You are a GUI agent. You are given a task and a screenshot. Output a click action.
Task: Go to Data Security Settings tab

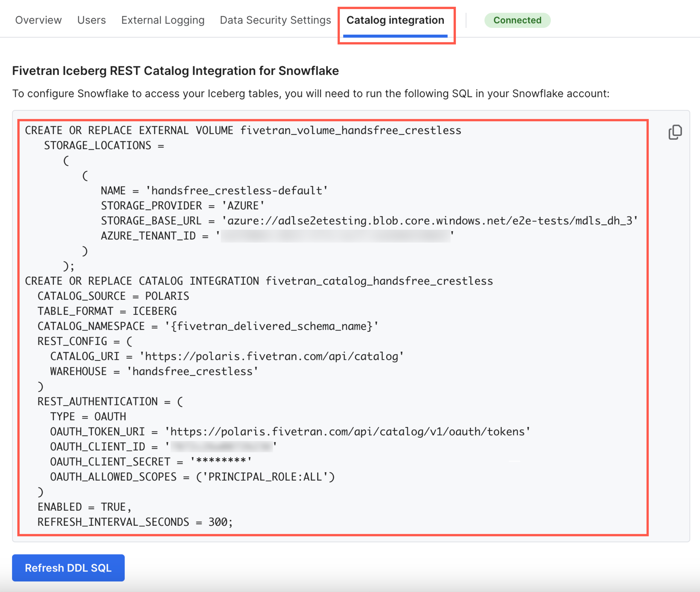click(275, 20)
